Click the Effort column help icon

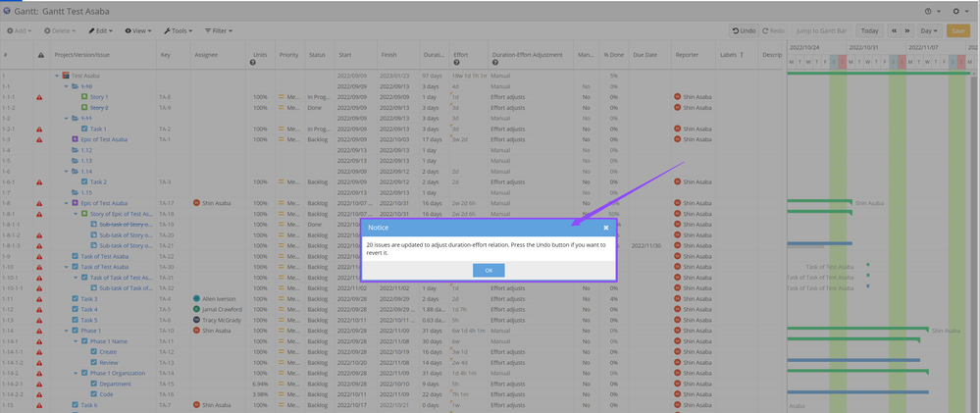pyautogui.click(x=456, y=63)
